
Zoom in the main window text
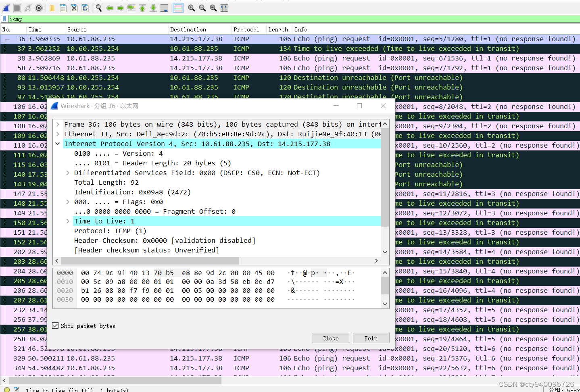click(192, 8)
